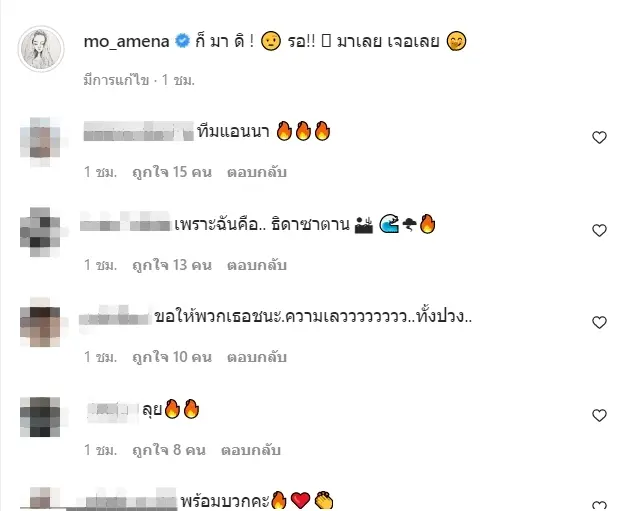The width and height of the screenshot is (624, 511).
Task: View the 8 likes list
Action: click(169, 450)
